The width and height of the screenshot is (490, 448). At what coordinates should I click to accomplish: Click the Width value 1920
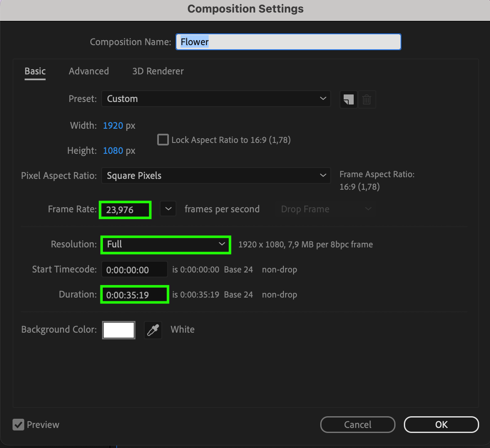point(113,126)
